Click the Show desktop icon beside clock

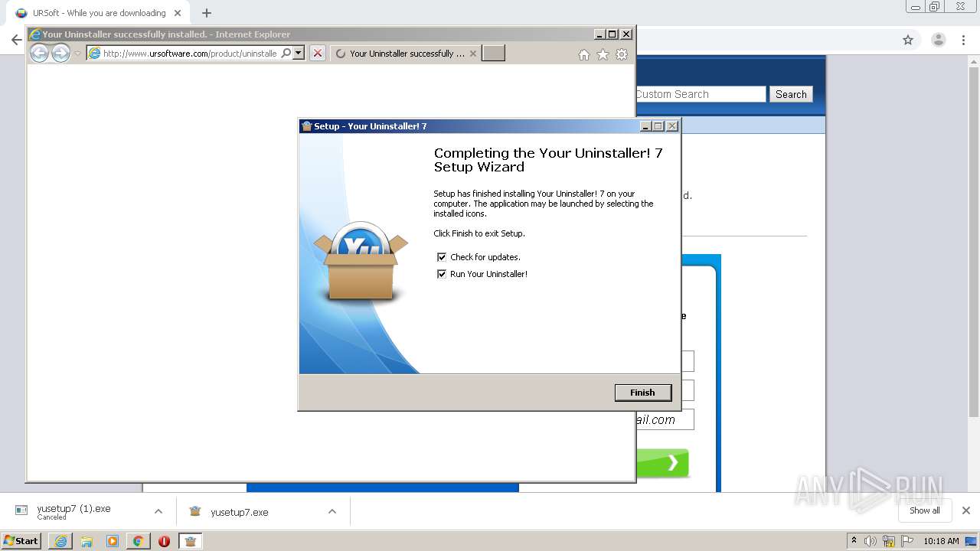pyautogui.click(x=972, y=541)
